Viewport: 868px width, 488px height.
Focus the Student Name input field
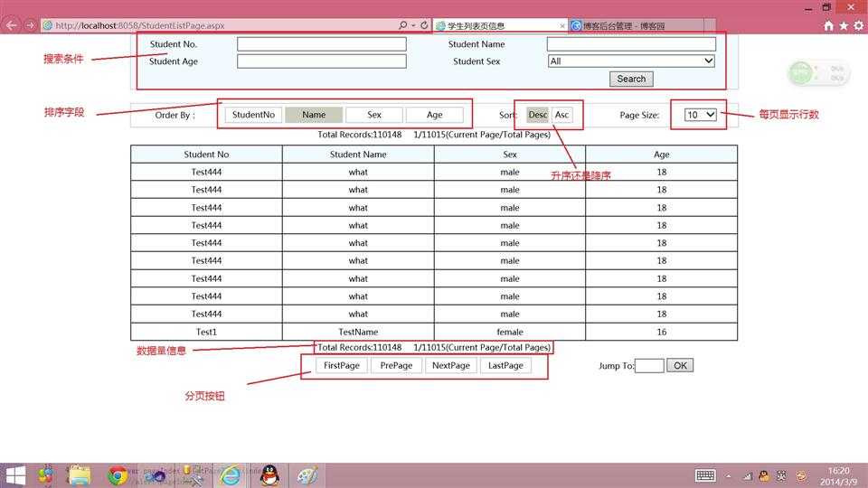click(x=631, y=43)
